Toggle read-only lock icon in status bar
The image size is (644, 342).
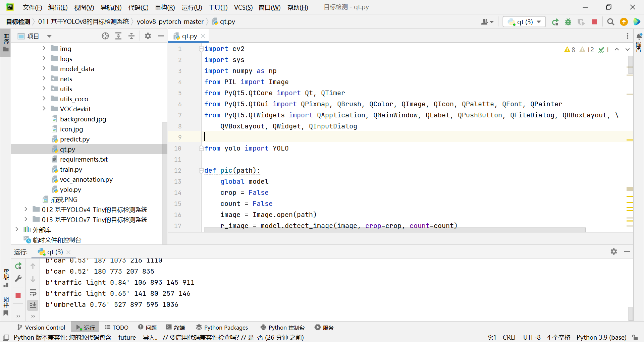(635, 337)
